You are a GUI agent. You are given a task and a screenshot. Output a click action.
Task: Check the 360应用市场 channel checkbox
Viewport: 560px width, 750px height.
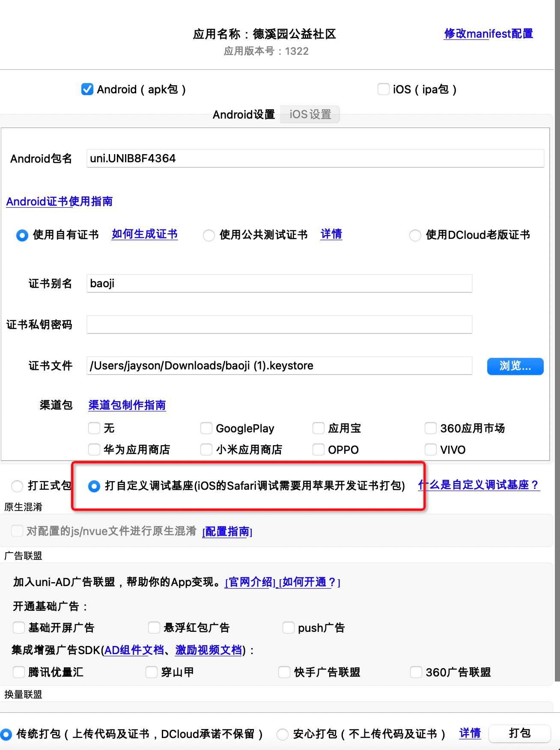tap(431, 428)
